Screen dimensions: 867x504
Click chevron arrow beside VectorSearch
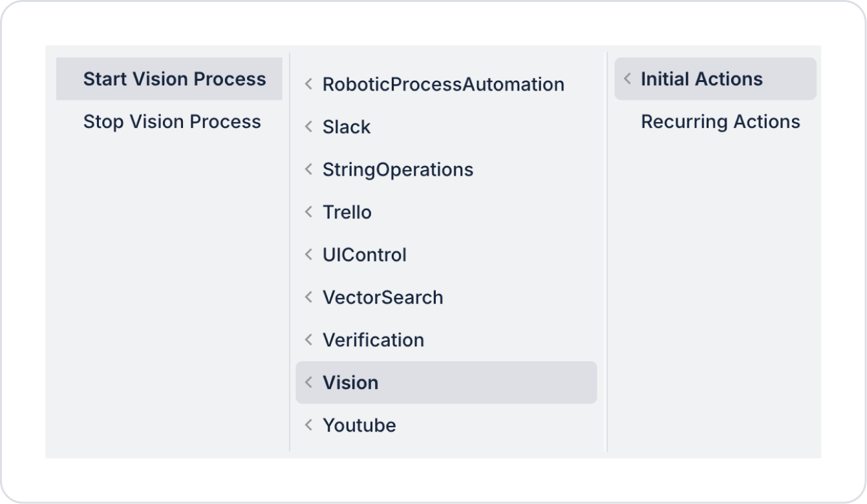[x=308, y=297]
